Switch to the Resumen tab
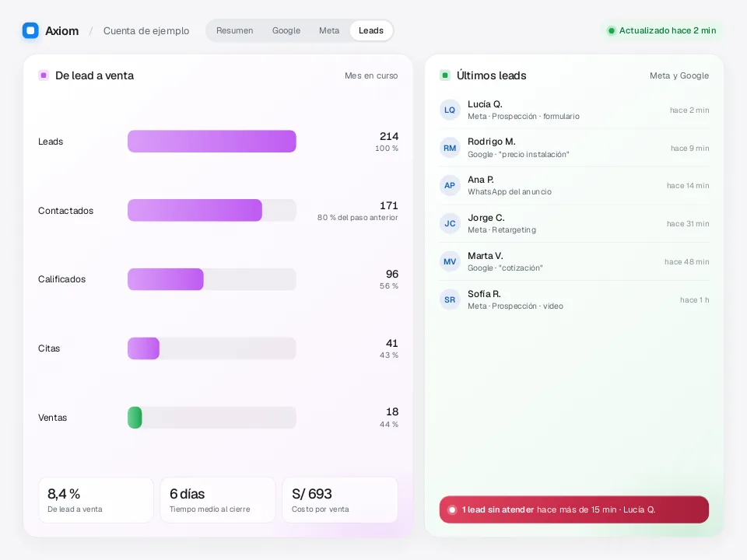This screenshot has width=747, height=560. (x=234, y=30)
